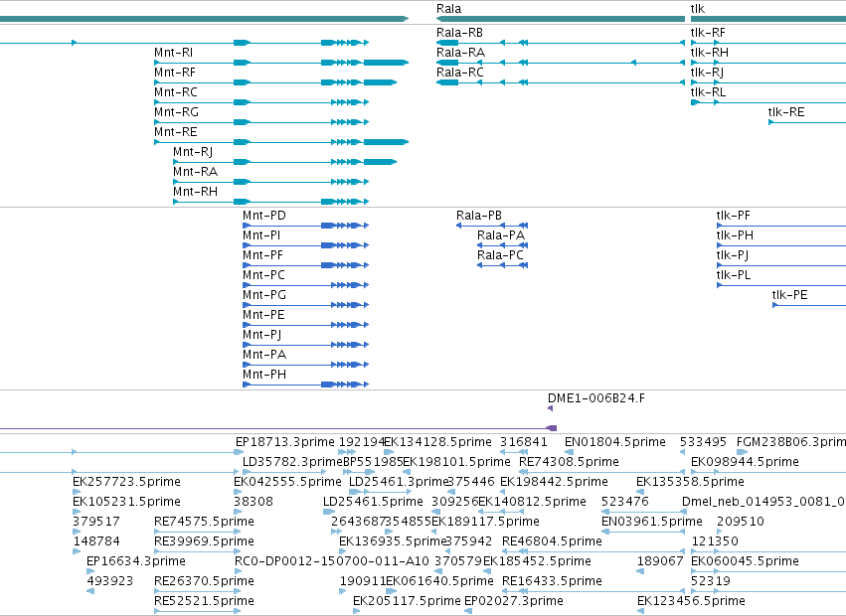Select the tlk gene label
The image size is (846, 616).
pyautogui.click(x=698, y=9)
